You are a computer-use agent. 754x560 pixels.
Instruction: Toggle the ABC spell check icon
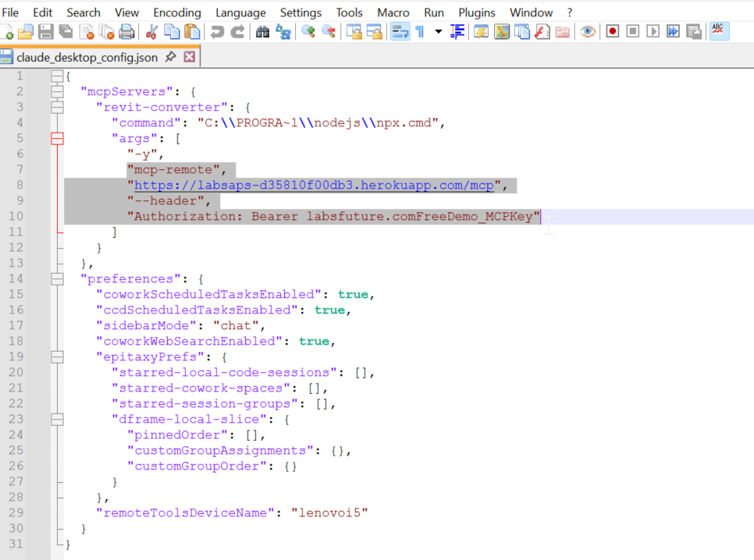tap(719, 31)
